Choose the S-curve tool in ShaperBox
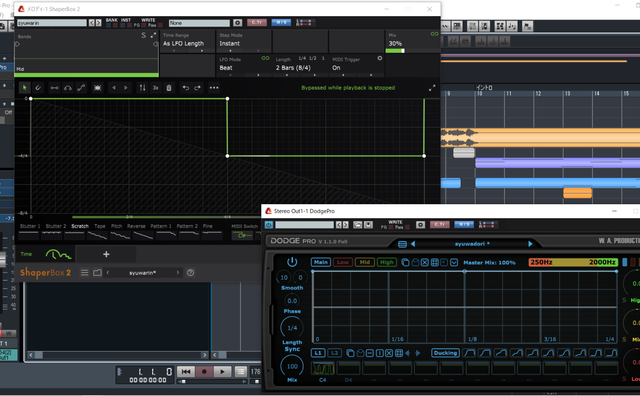Image resolution: width=640 pixels, height=396 pixels. [81, 88]
